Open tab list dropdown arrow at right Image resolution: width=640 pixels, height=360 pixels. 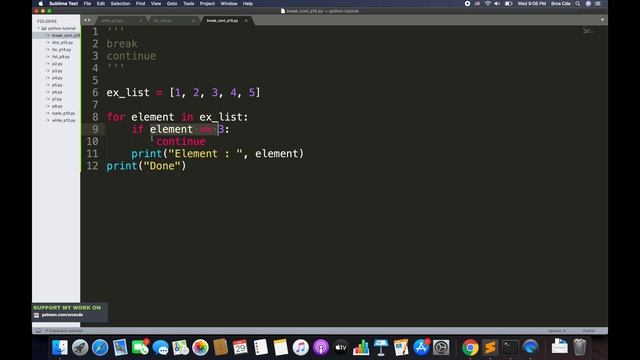pos(602,20)
